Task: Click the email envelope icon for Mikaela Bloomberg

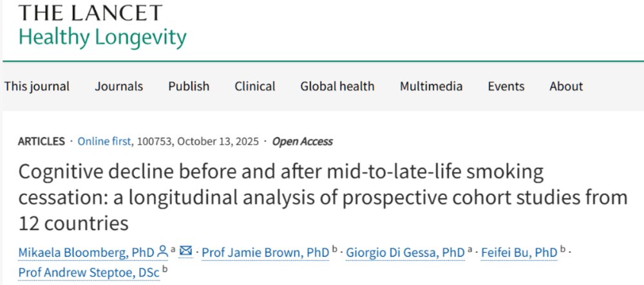Action: (186, 252)
